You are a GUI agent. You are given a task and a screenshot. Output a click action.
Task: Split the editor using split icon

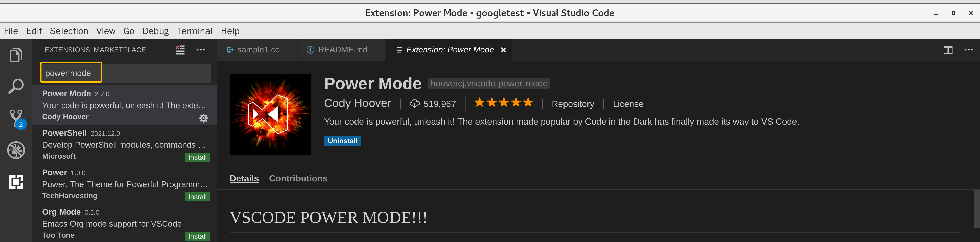click(948, 50)
